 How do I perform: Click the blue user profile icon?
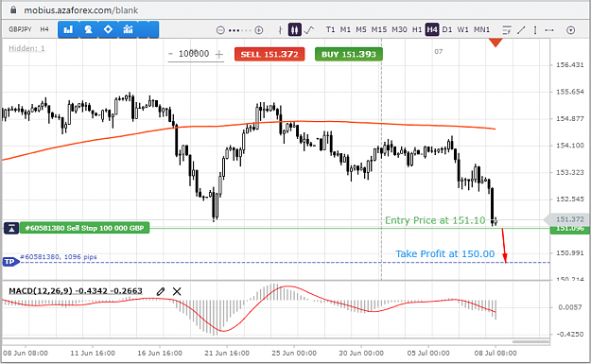point(89,29)
